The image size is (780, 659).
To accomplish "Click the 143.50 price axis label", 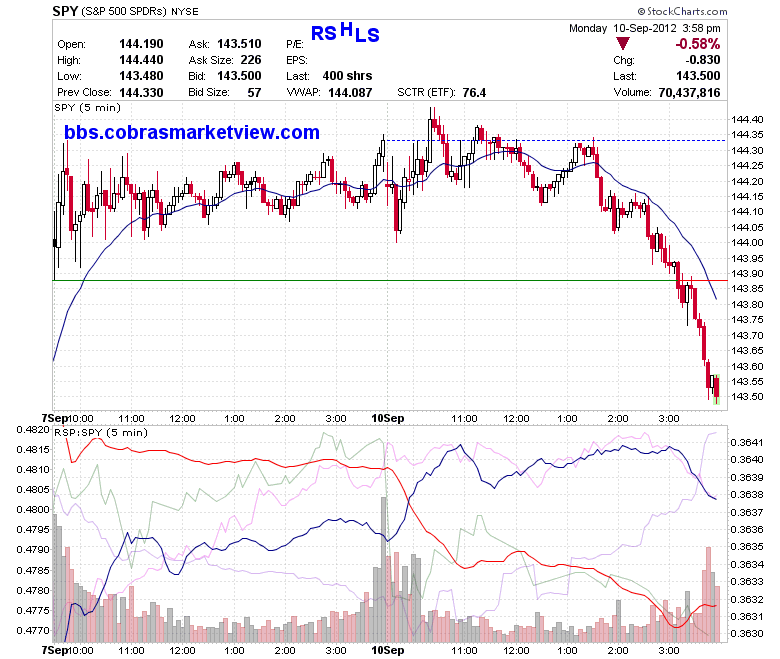I will (x=747, y=397).
